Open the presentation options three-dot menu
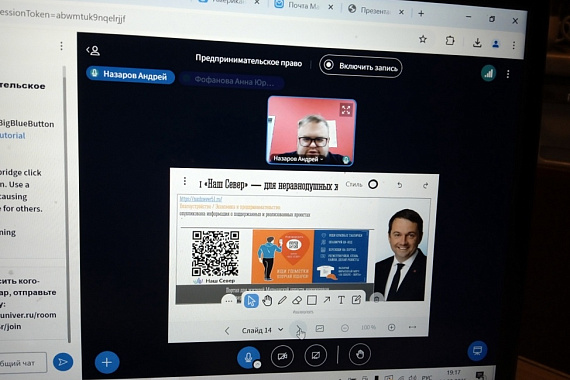The image size is (570, 380). [x=185, y=181]
